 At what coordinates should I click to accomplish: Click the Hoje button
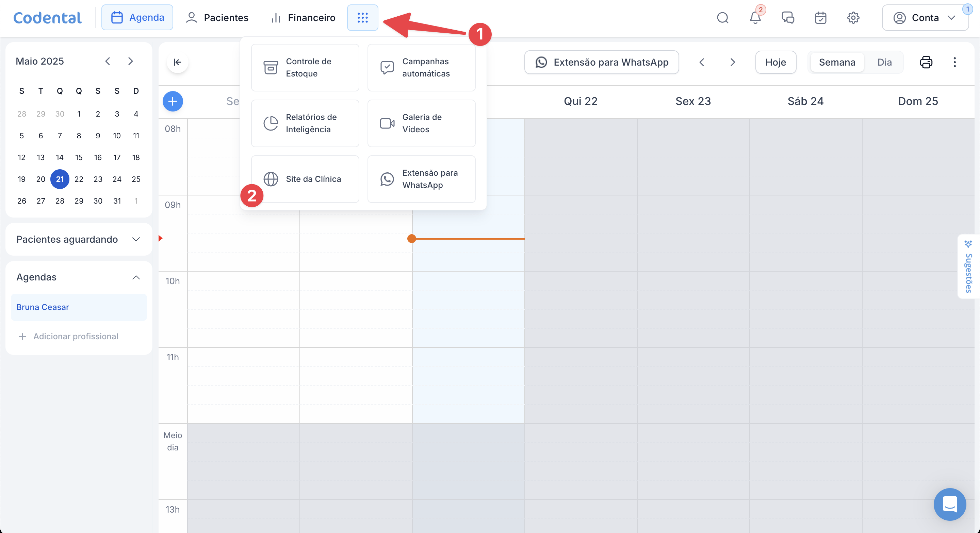pos(775,62)
